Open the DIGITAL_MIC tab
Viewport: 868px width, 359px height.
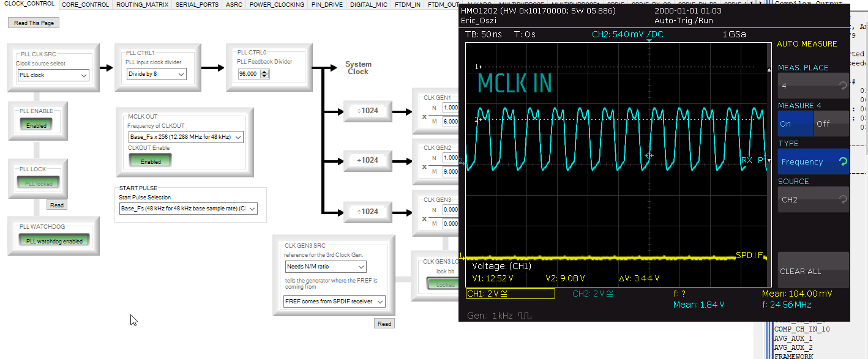[369, 4]
